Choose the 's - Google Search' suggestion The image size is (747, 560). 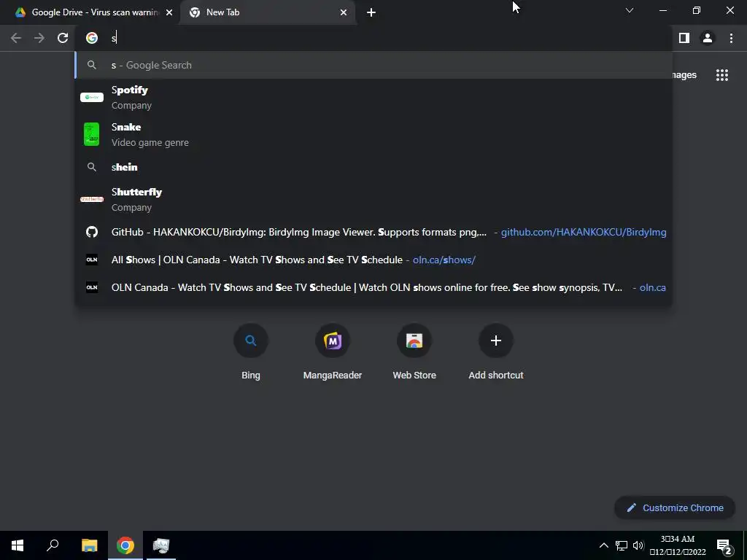373,65
